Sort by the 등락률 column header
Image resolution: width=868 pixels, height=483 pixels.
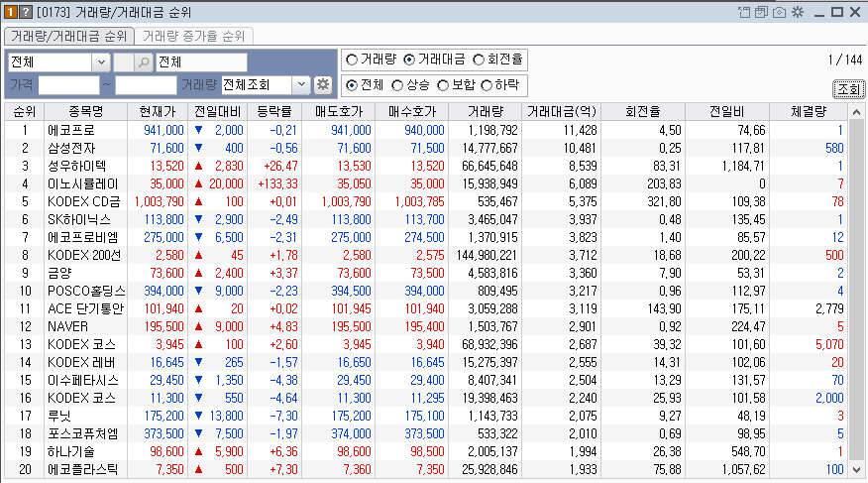[x=274, y=111]
